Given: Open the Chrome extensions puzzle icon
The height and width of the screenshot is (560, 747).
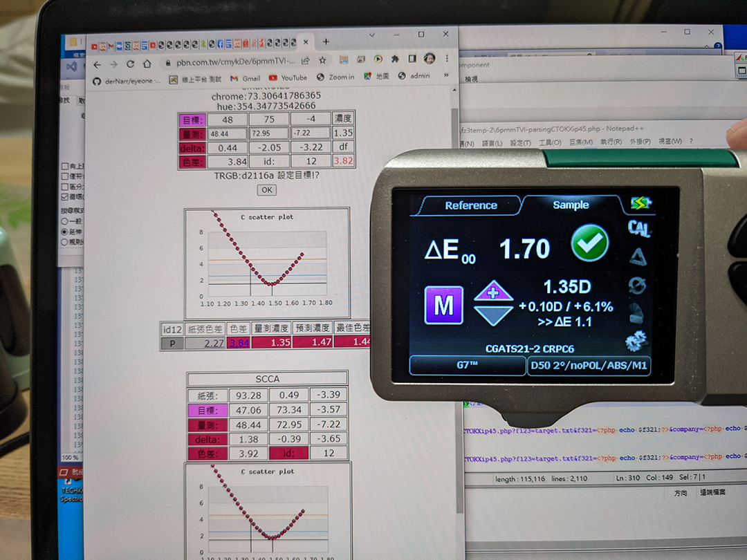Looking at the screenshot, I should click(395, 59).
